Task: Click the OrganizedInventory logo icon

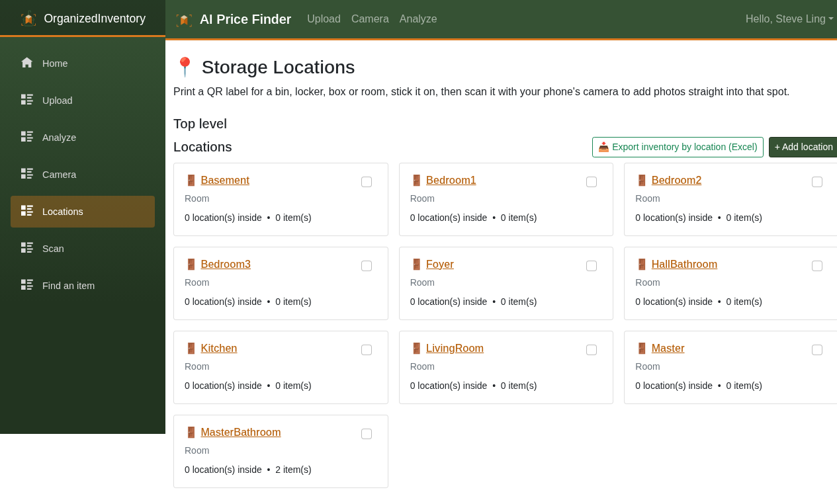Action: coord(28,19)
